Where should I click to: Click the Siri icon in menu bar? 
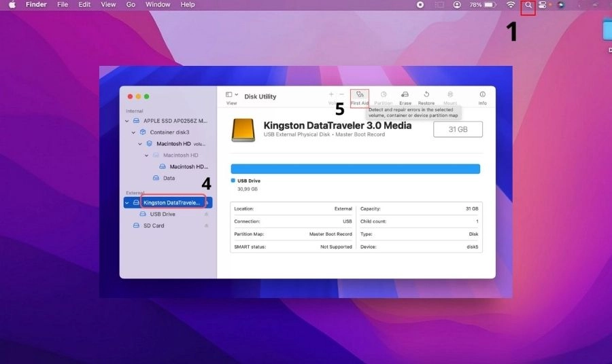(561, 5)
